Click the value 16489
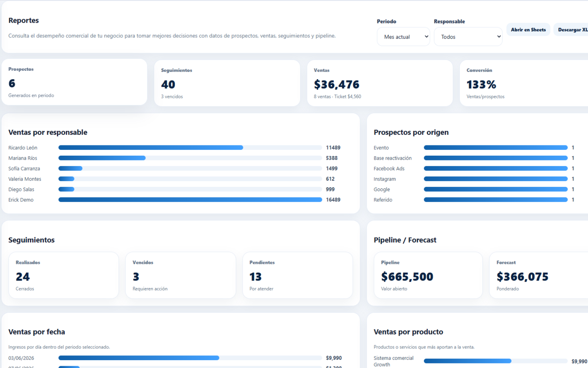Viewport: 588px width, 368px height. [x=333, y=200]
